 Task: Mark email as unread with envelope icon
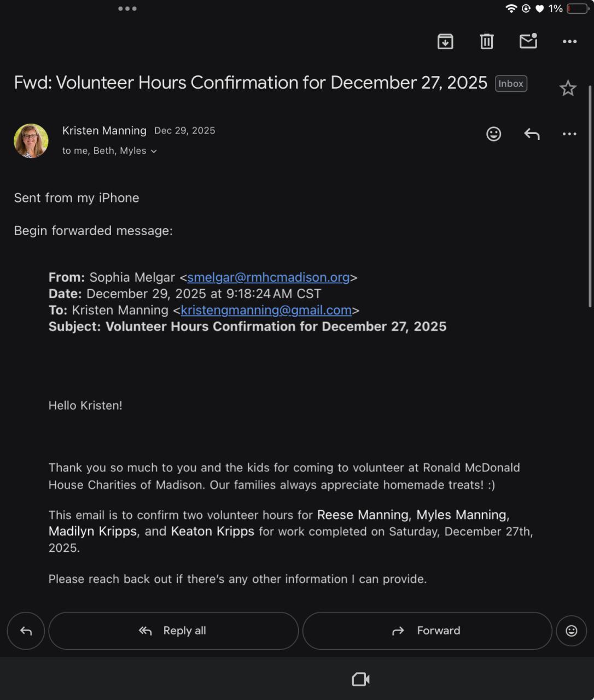528,42
